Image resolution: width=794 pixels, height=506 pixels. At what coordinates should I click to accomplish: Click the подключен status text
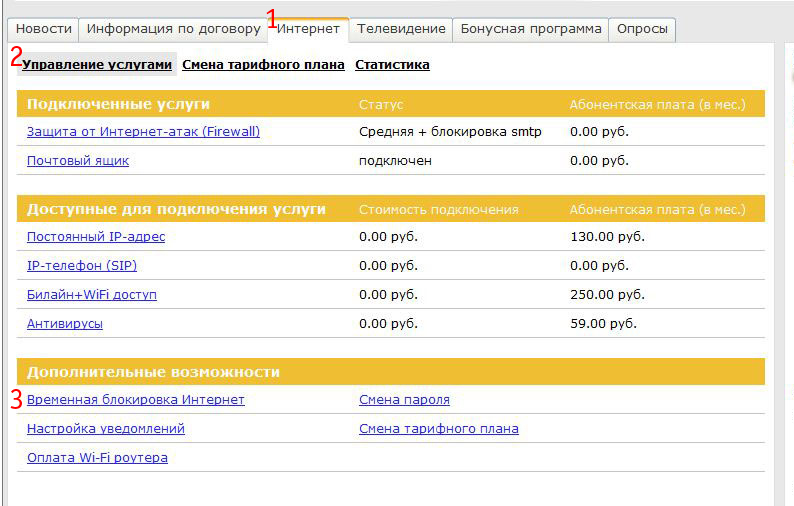click(x=395, y=161)
